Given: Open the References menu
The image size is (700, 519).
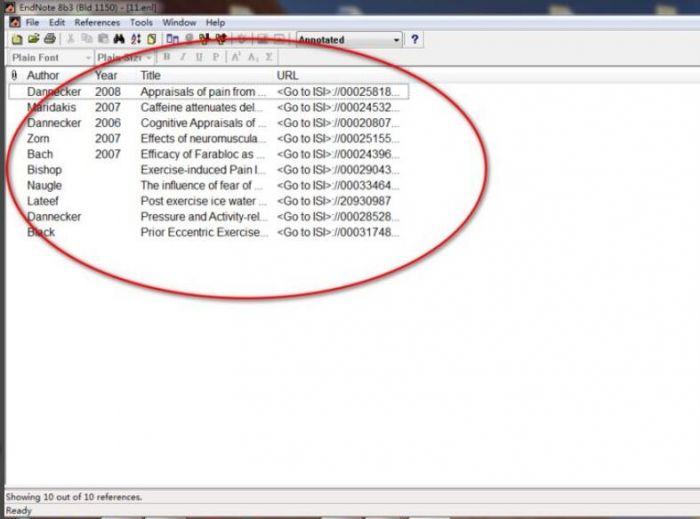Looking at the screenshot, I should pos(97,22).
